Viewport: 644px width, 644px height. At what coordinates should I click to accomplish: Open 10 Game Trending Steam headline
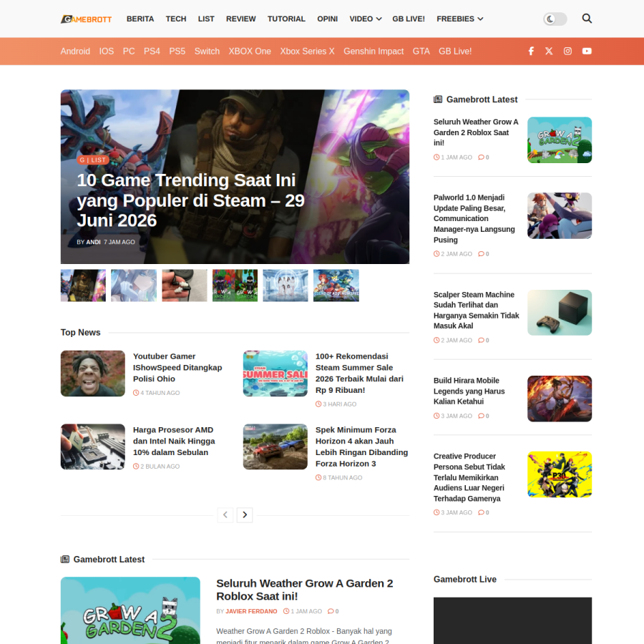tap(190, 200)
